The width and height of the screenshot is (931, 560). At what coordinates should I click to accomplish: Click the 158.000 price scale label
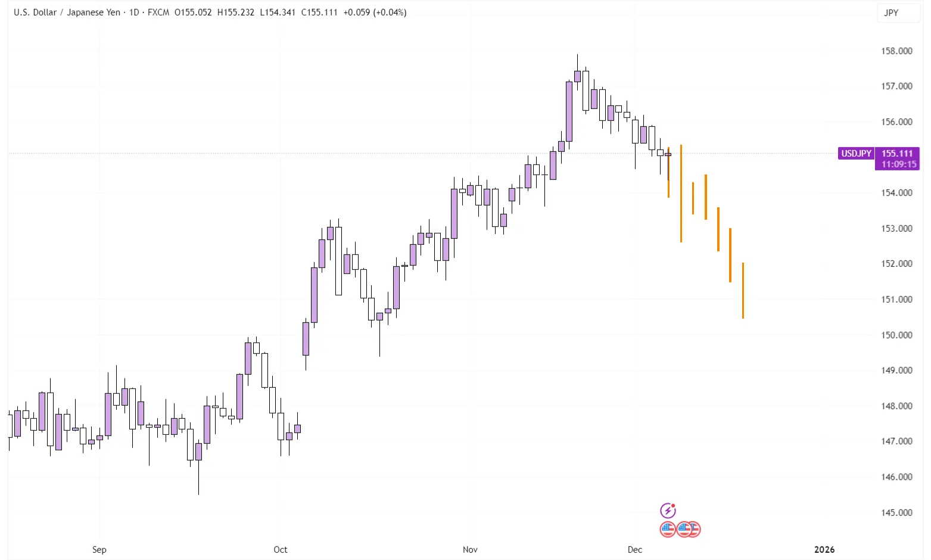tap(896, 51)
